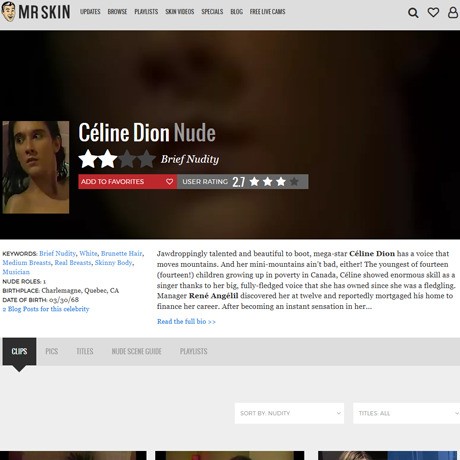The height and width of the screenshot is (460, 460).
Task: Click the Brunette Hair keyword link
Action: (122, 253)
